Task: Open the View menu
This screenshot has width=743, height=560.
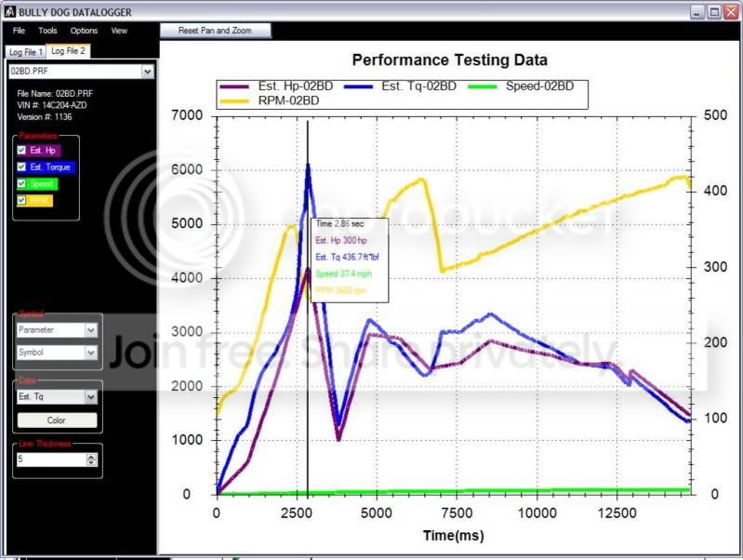Action: (119, 31)
